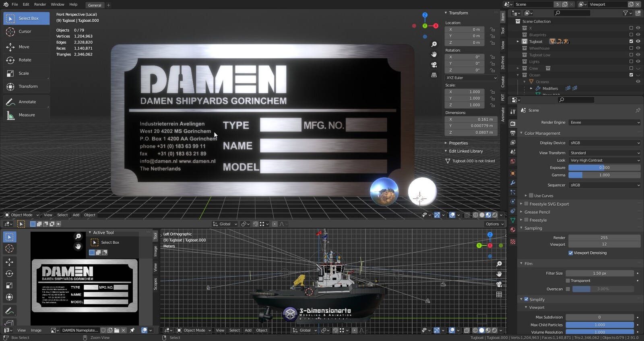Toggle the pin icon in the image editor header
Viewport: 644px width, 341px height.
pos(132,330)
